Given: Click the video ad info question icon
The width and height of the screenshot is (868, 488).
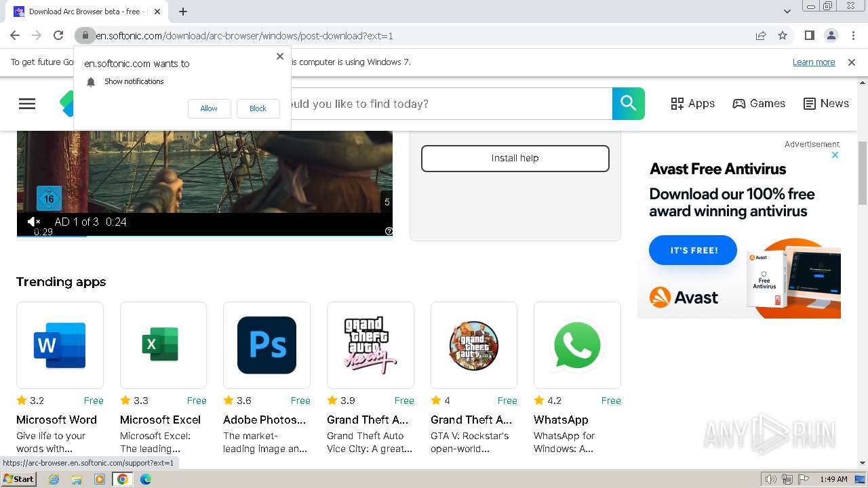Looking at the screenshot, I should click(389, 231).
